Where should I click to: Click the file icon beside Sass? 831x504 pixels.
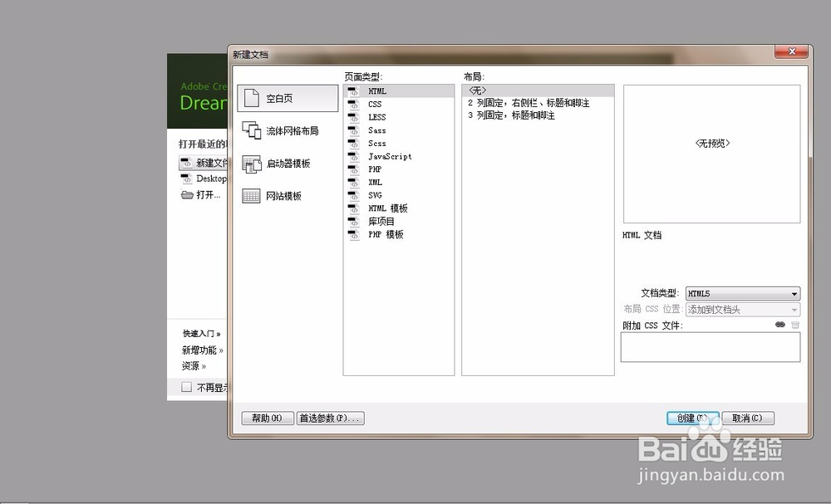tap(354, 130)
